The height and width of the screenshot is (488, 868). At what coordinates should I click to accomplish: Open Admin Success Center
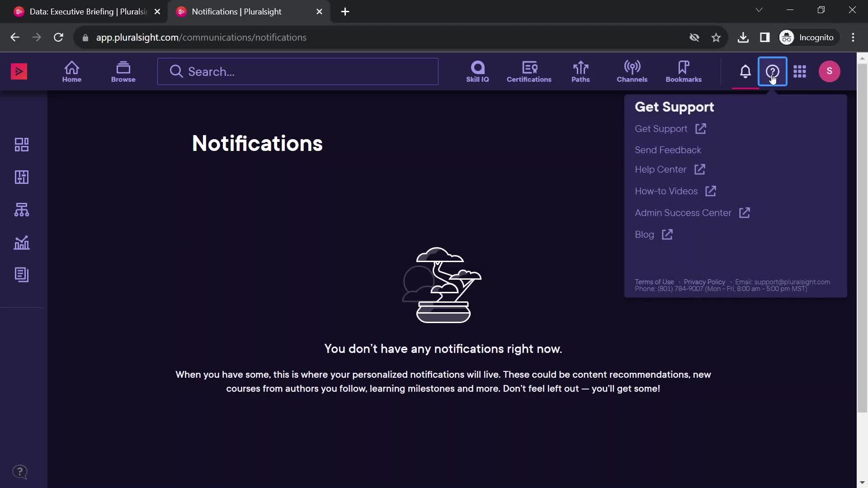pos(683,213)
